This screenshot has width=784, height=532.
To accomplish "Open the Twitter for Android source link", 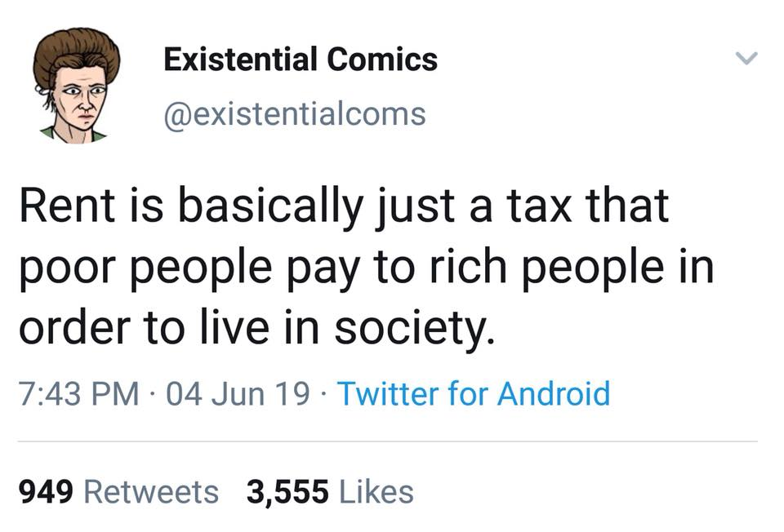I will pyautogui.click(x=474, y=394).
